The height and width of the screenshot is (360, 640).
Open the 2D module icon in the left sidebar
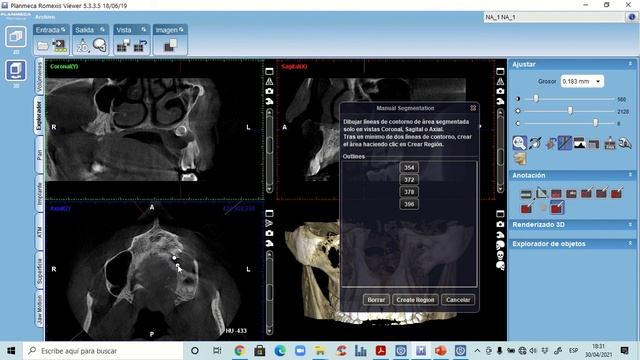[x=16, y=37]
